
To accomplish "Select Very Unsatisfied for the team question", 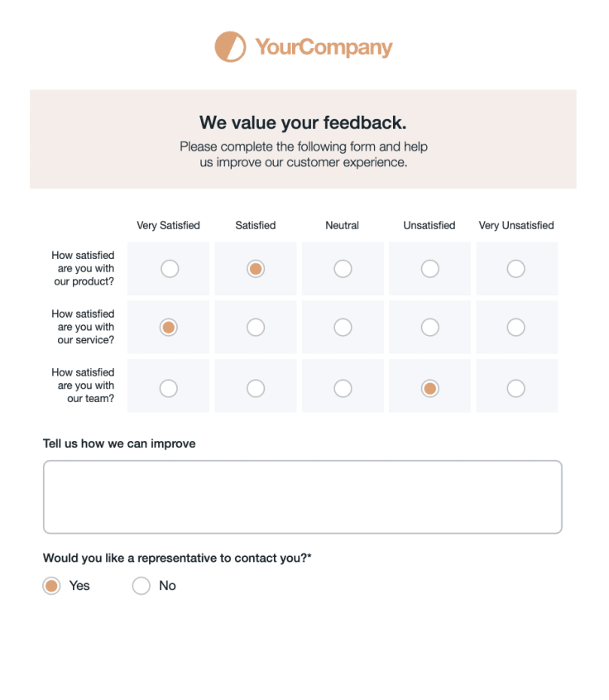I will (516, 387).
